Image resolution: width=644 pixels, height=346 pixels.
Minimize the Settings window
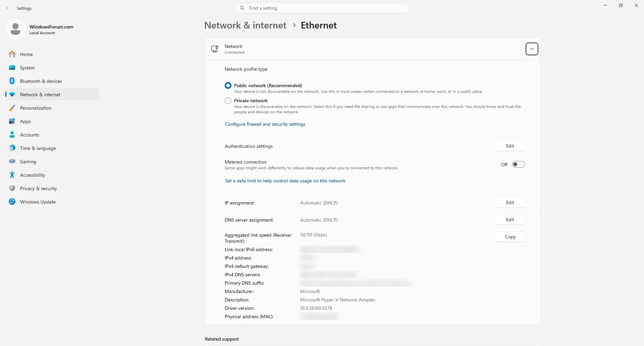point(605,5)
